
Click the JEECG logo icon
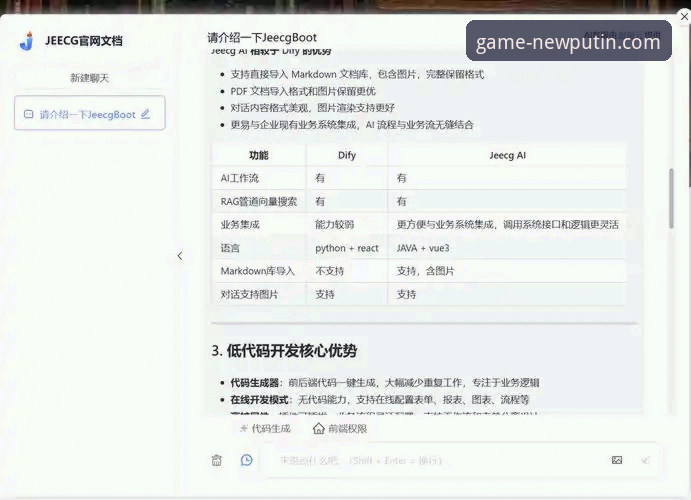pyautogui.click(x=27, y=41)
